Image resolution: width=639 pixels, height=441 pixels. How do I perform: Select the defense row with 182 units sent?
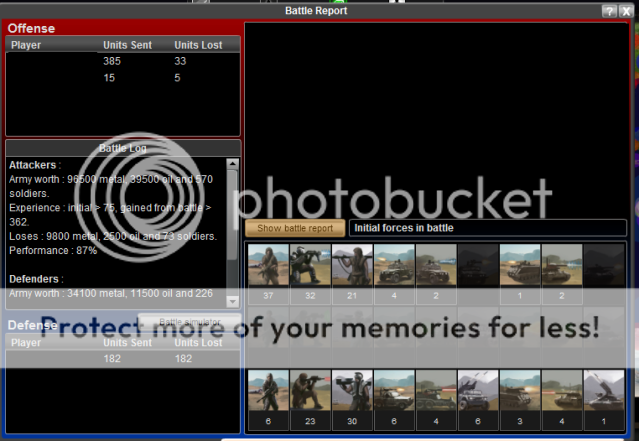(123, 359)
